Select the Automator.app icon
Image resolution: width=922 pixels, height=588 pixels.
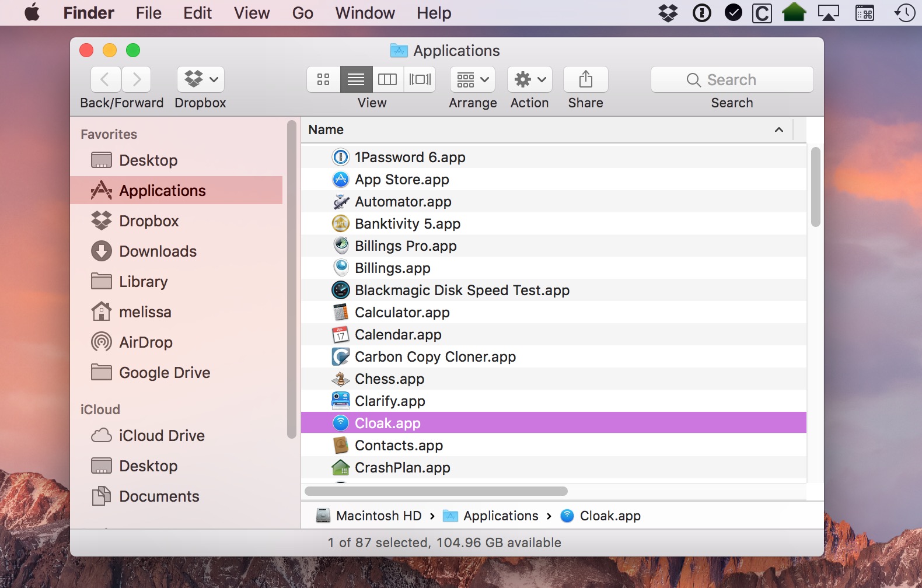(340, 201)
